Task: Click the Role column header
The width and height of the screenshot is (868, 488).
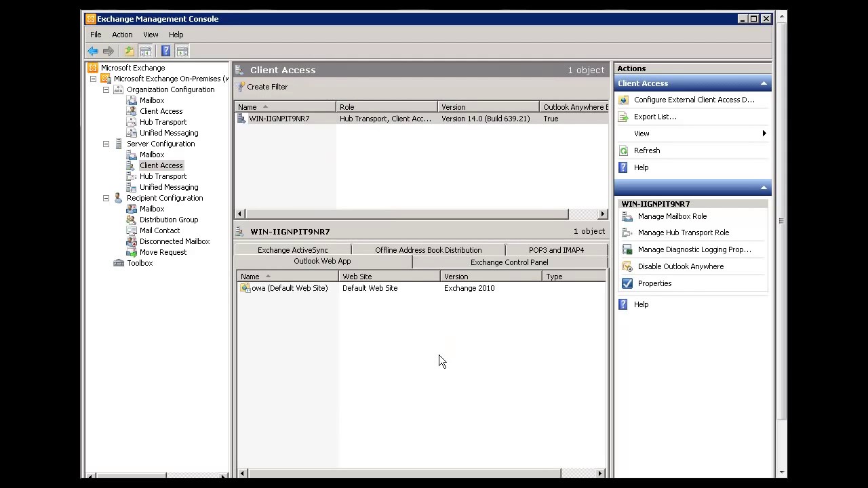Action: pos(387,107)
